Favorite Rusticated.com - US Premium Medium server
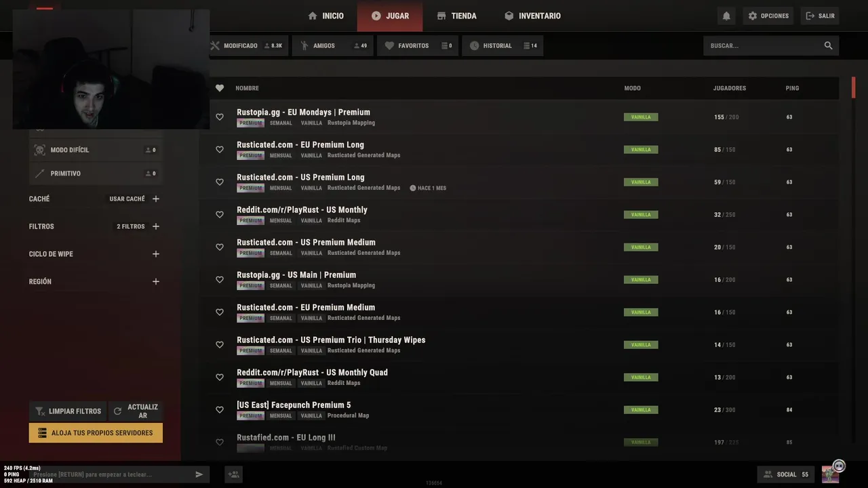 point(220,247)
